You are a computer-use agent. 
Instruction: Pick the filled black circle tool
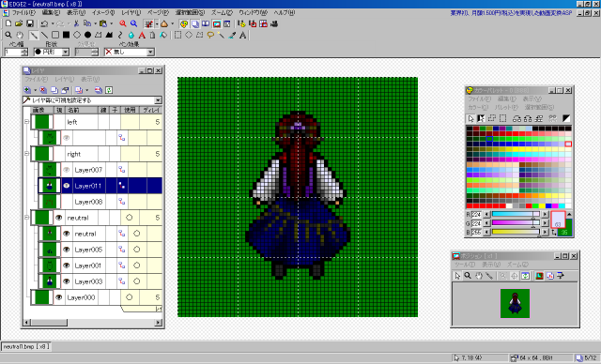click(x=87, y=35)
